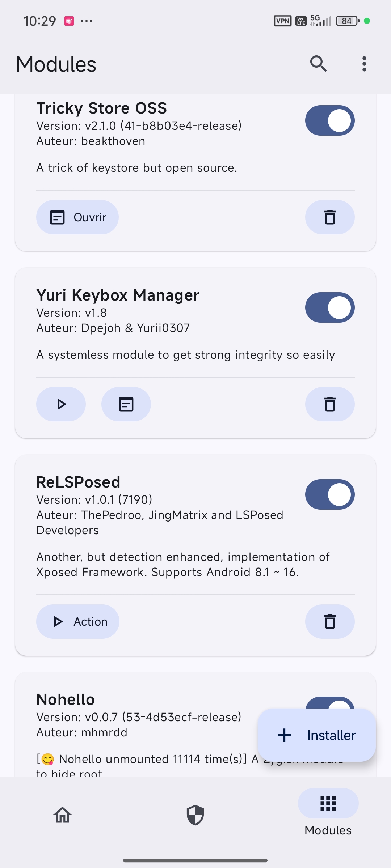Open the Superuser shield tab

pyautogui.click(x=195, y=815)
